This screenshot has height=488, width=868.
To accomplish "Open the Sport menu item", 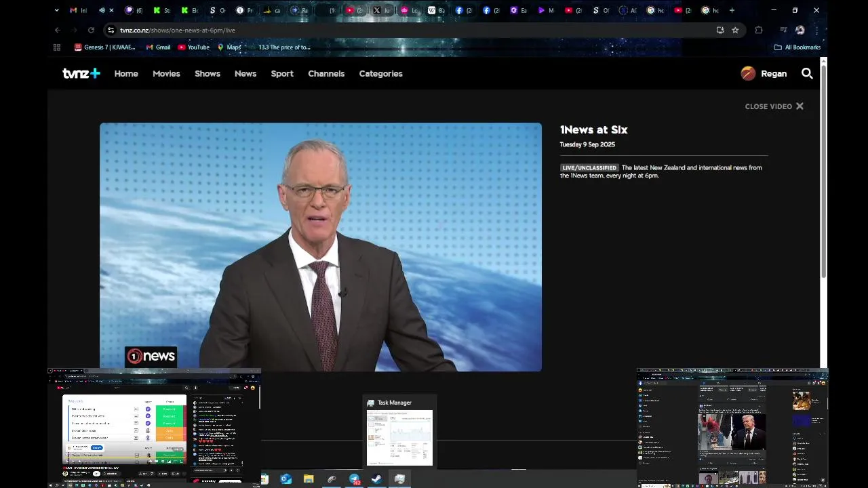I will click(x=282, y=73).
